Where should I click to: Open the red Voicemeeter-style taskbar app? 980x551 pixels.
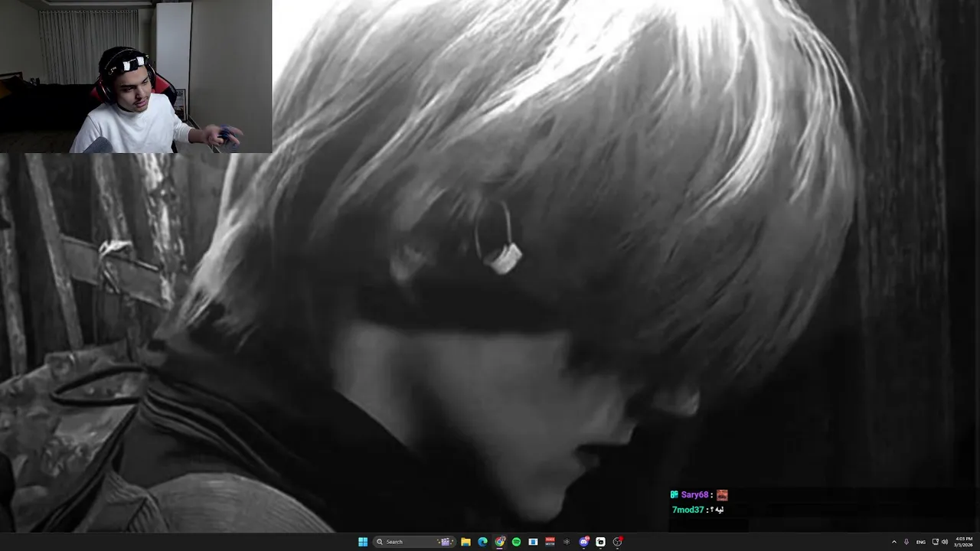pos(550,542)
